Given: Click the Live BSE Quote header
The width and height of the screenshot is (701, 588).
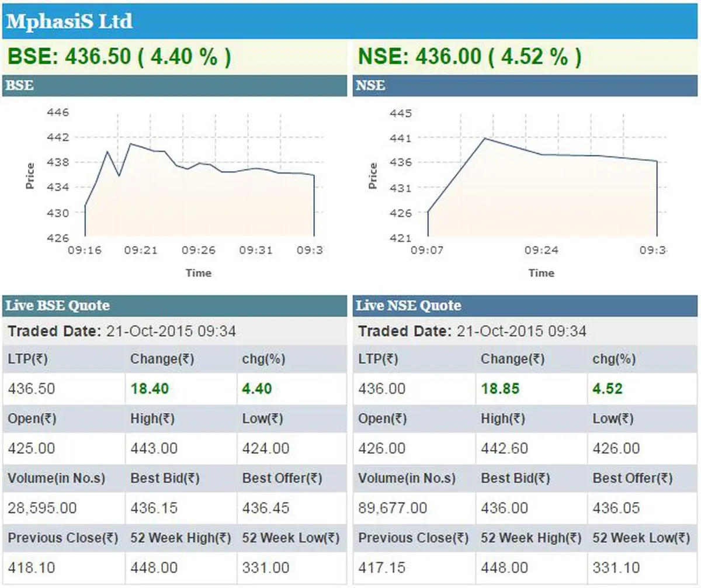Looking at the screenshot, I should 175,306.
